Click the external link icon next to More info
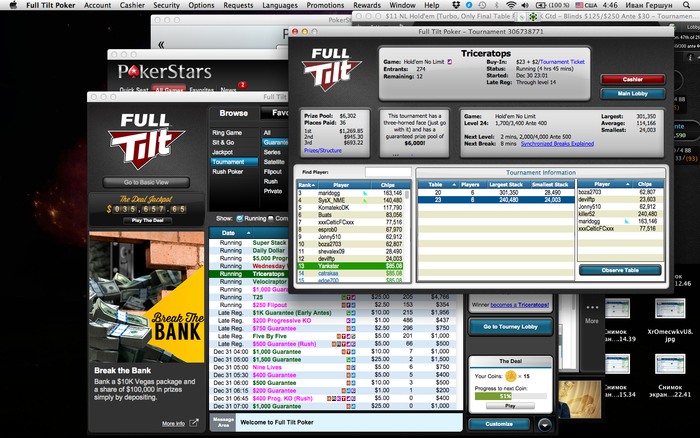 (194, 422)
